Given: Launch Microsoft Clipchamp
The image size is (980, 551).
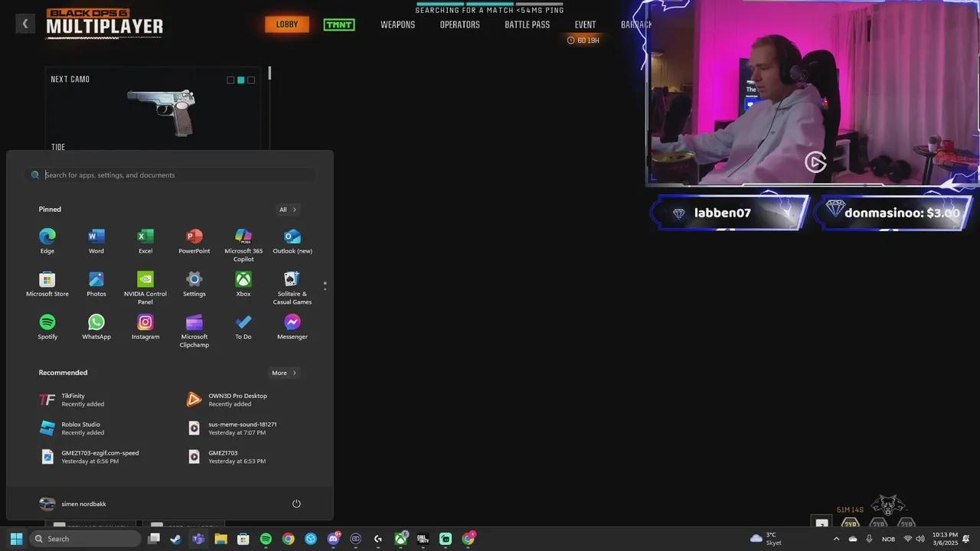Looking at the screenshot, I should (x=194, y=330).
